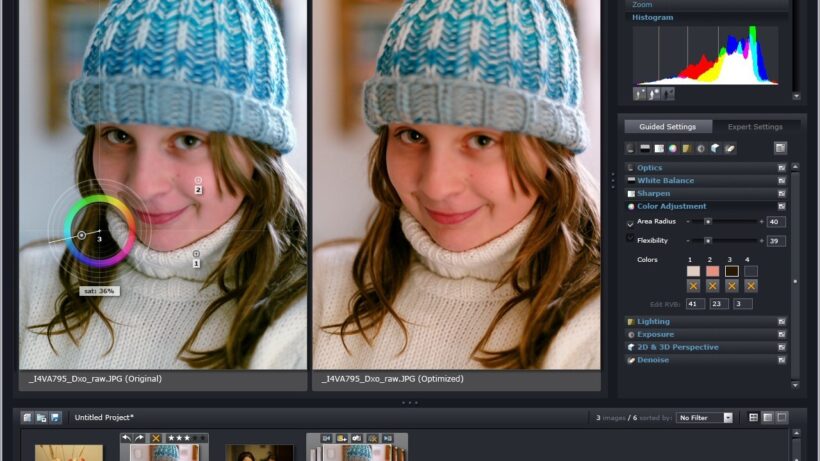This screenshot has height=461, width=820.
Task: Set three-star rating on thumbnail
Action: [x=188, y=438]
